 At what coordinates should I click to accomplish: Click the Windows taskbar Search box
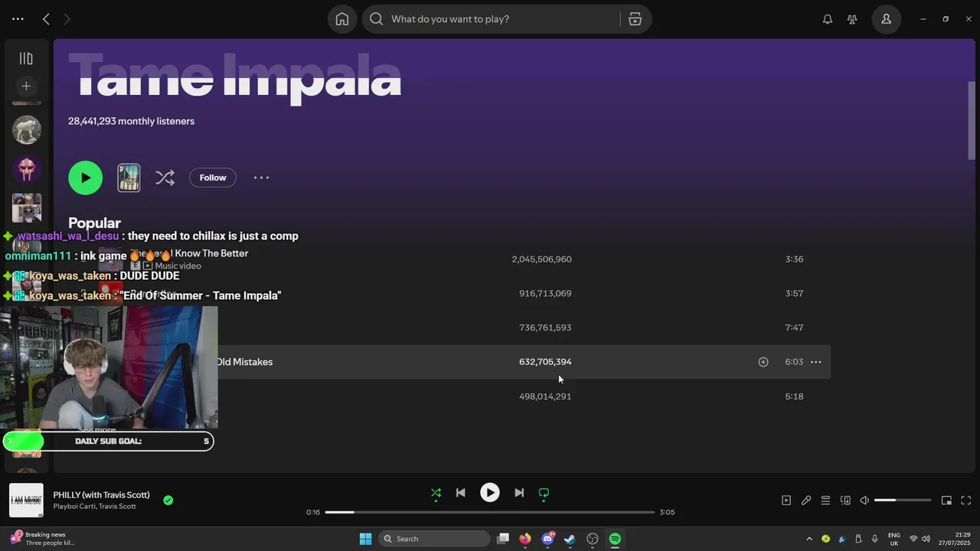434,539
